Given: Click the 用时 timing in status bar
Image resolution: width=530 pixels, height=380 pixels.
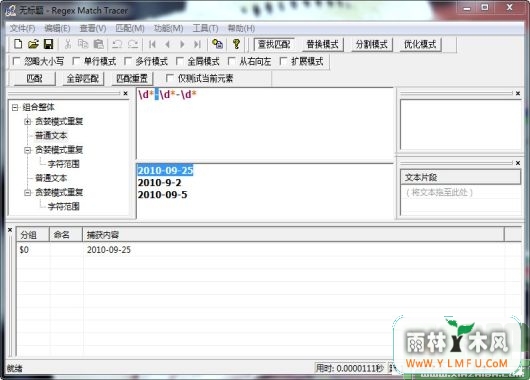Looking at the screenshot, I should pos(350,368).
